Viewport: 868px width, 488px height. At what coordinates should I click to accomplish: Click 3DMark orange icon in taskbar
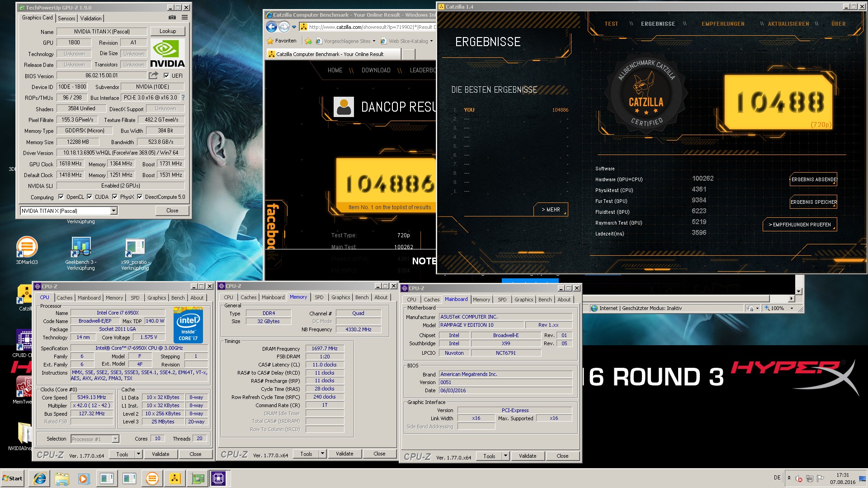(152, 478)
